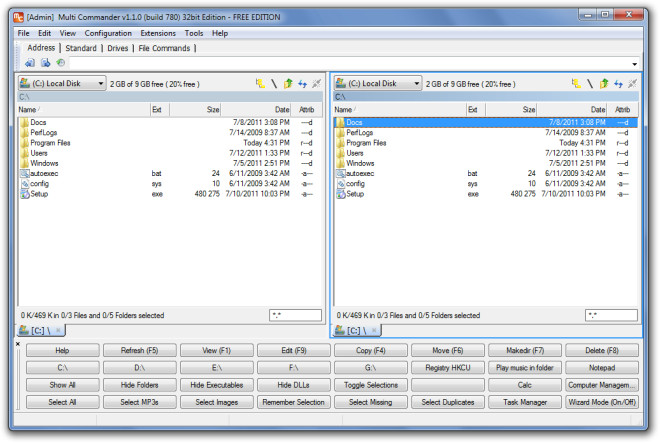Click the blue arrows icon in the right panel
Viewport: 660px width, 443px height.
coord(618,83)
